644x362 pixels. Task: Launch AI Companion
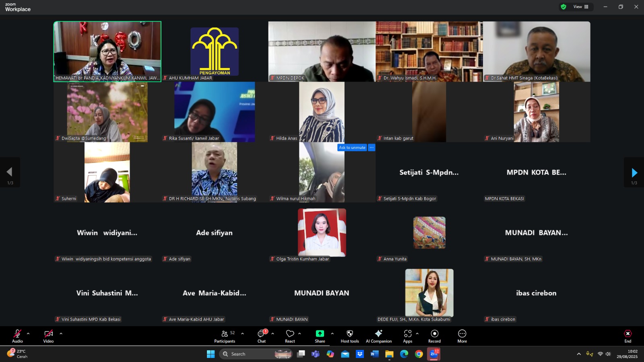[378, 336]
